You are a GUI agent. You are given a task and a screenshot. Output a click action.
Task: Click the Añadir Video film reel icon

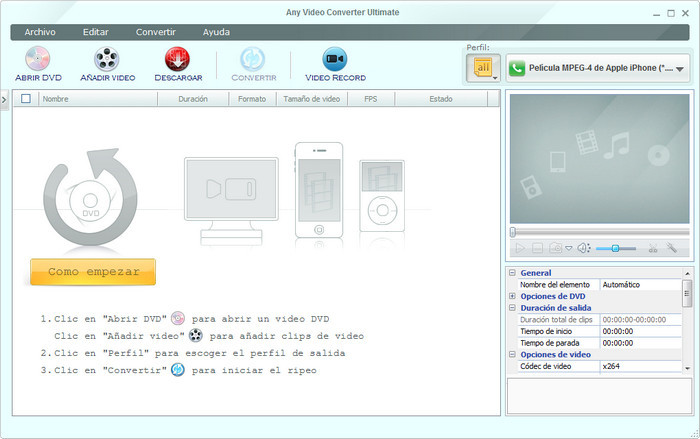(x=107, y=59)
